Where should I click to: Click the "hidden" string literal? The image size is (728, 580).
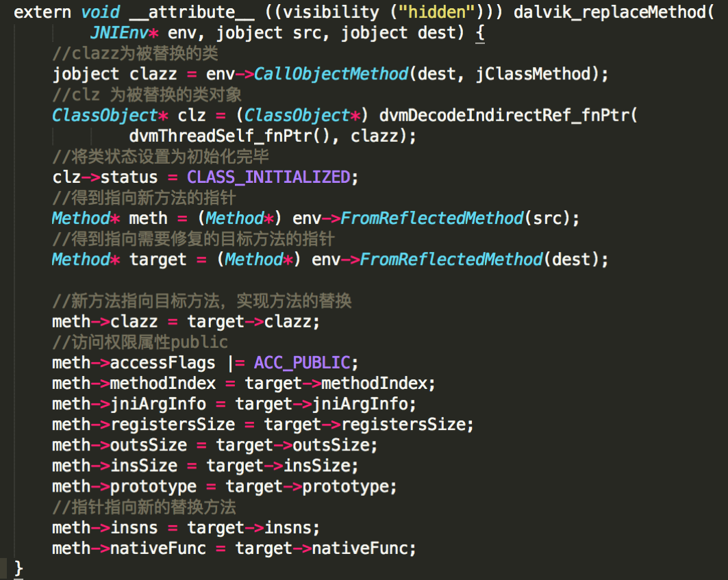tap(437, 12)
